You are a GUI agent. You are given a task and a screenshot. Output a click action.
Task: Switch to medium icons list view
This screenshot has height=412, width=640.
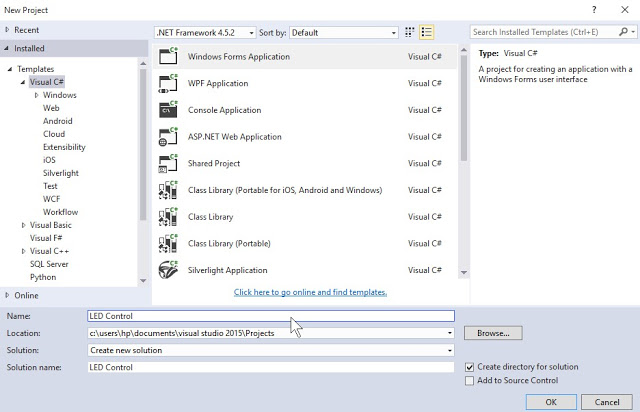tap(427, 32)
